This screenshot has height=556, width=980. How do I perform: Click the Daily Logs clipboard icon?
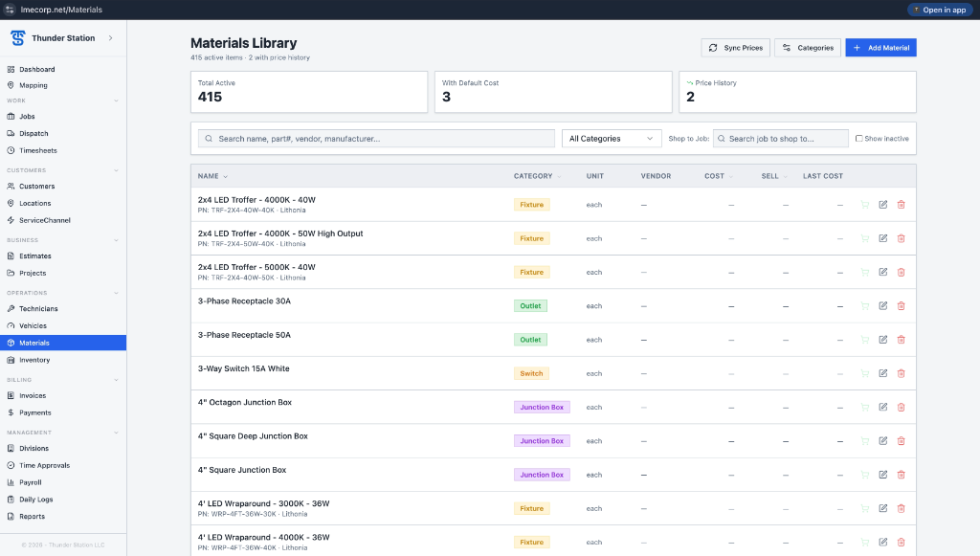(11, 500)
